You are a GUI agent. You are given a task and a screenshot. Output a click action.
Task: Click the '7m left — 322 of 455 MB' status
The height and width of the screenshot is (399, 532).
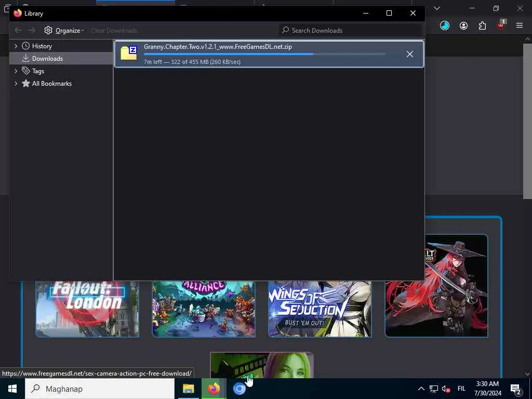192,62
